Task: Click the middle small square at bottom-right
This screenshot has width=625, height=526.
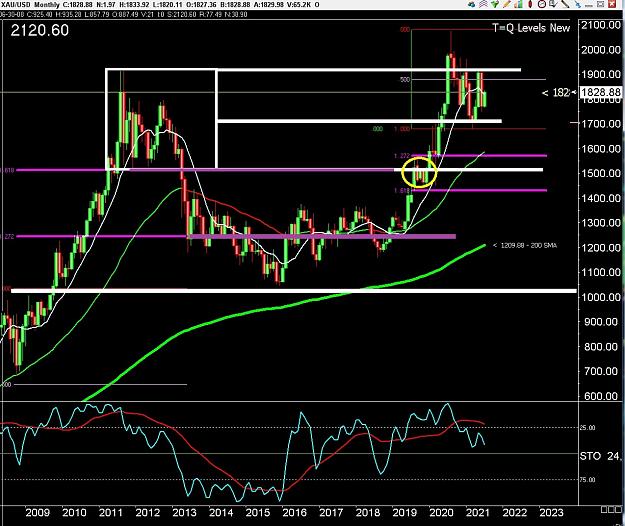Action: (610, 510)
